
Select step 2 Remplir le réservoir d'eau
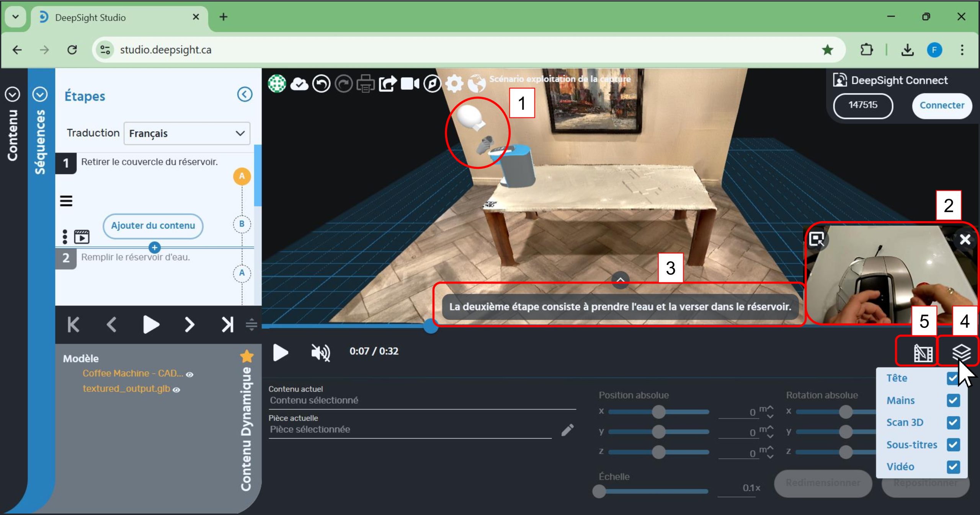[x=135, y=257]
